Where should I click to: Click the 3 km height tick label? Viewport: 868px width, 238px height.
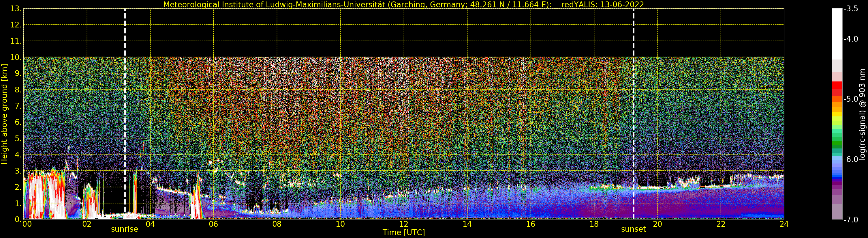pyautogui.click(x=18, y=171)
